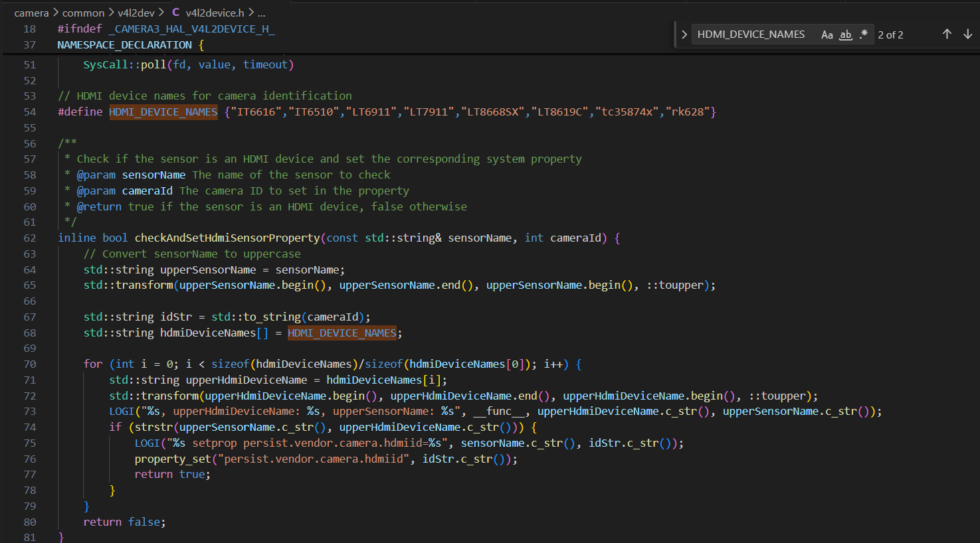Open the '...' breadcrumb symbol entry

(262, 13)
